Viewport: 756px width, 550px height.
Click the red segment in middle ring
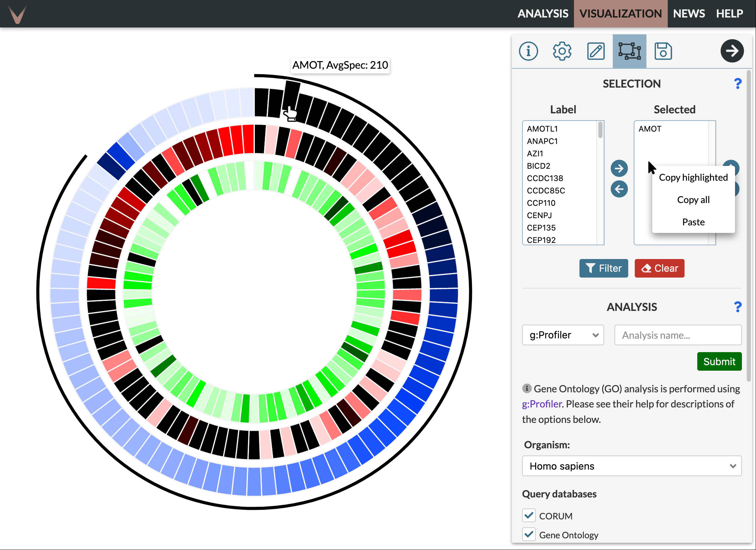pos(101,283)
